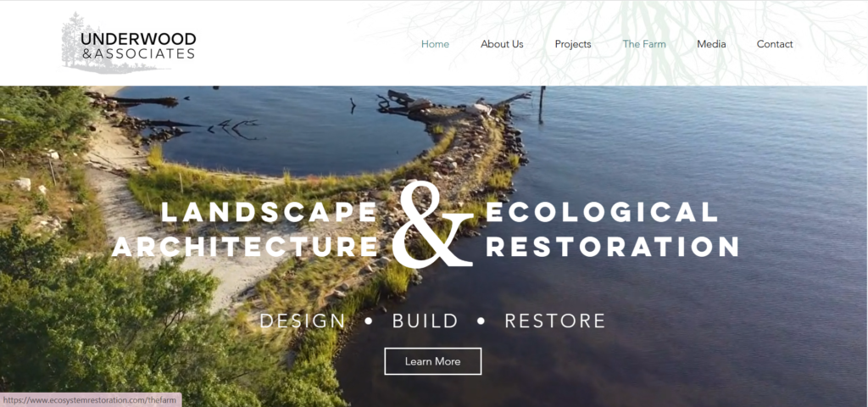
Task: Open the About Us page
Action: [502, 44]
